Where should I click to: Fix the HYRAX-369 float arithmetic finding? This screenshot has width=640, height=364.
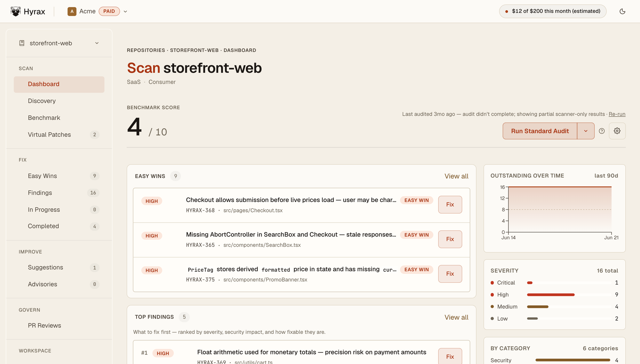coord(450,357)
